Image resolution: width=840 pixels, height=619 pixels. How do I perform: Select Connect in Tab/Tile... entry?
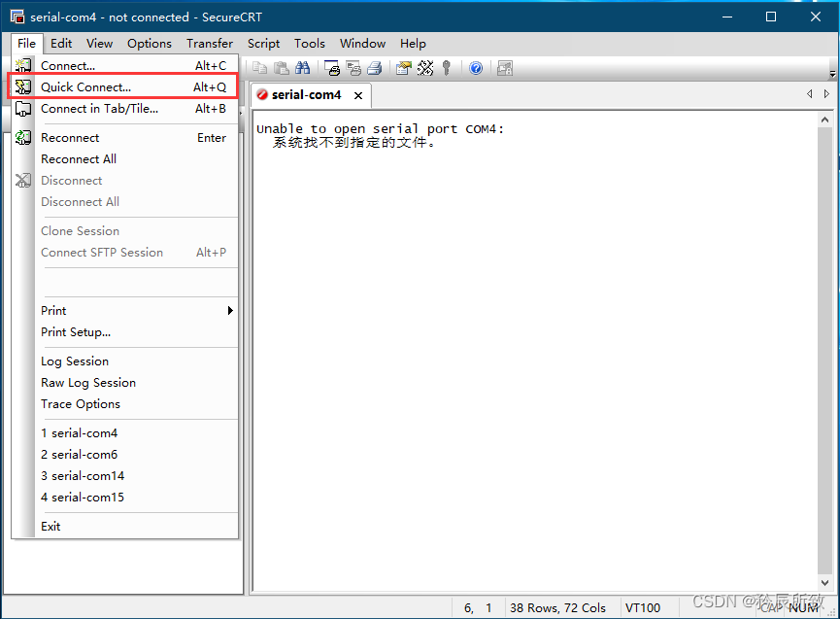click(124, 109)
